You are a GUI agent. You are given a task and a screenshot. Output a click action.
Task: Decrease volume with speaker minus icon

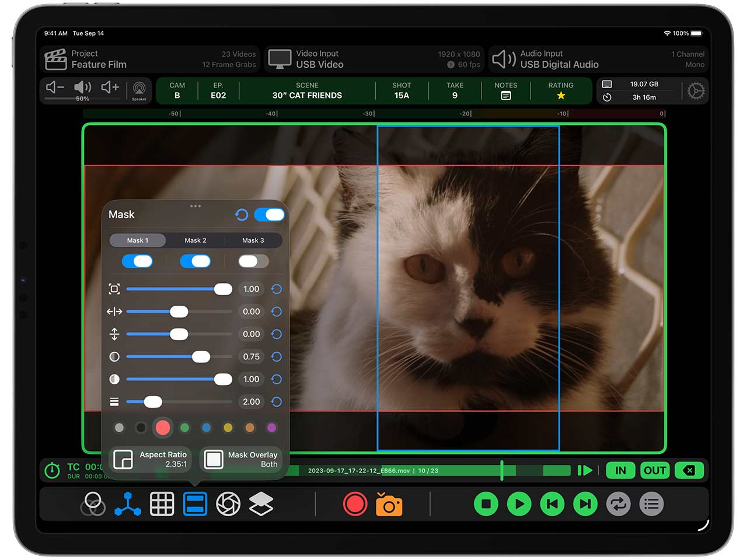click(55, 87)
